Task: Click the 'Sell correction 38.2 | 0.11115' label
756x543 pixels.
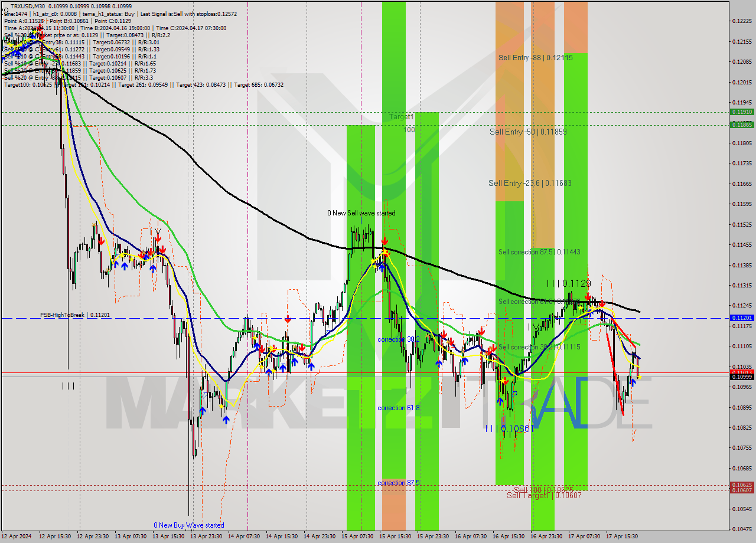Action: click(539, 347)
